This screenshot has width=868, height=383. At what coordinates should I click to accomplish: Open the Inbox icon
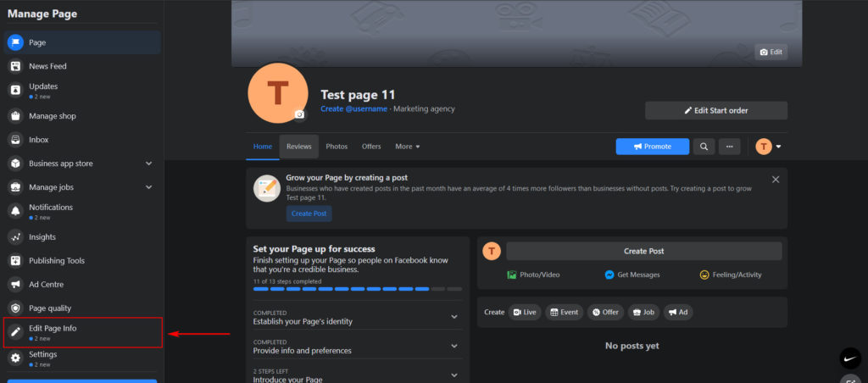[15, 140]
